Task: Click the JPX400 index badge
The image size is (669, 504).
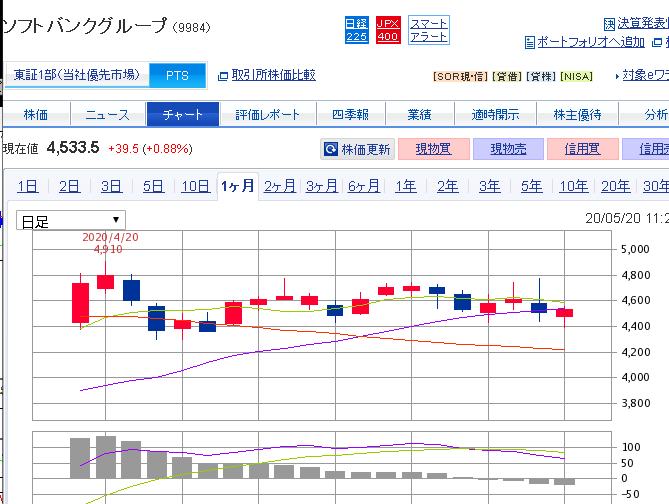Action: tap(388, 29)
